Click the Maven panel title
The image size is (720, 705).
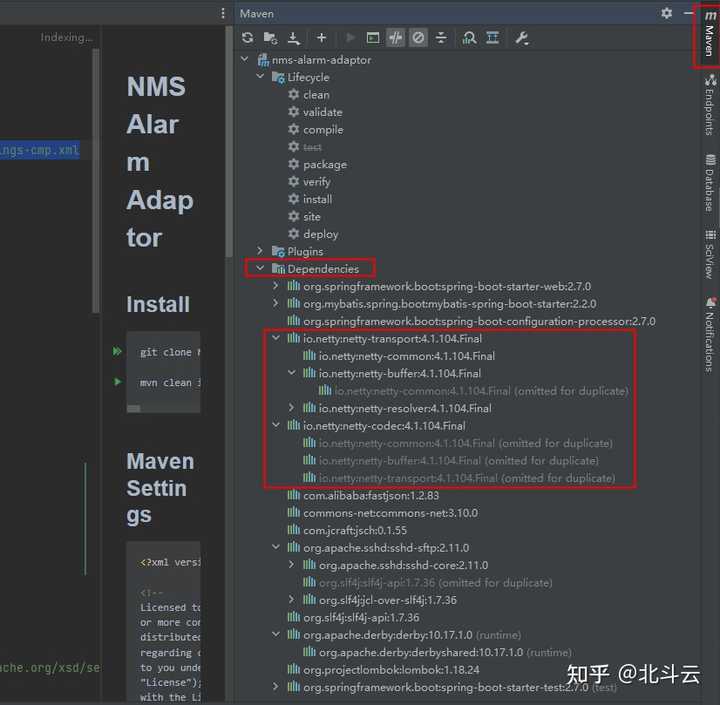click(x=257, y=14)
